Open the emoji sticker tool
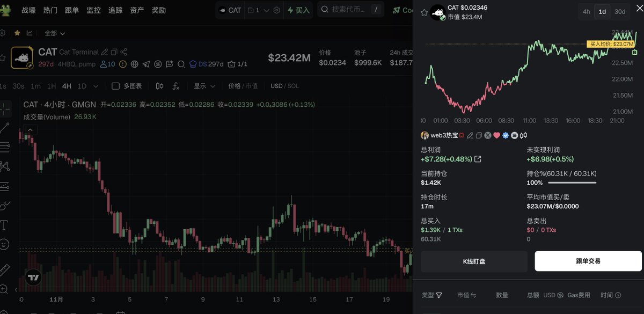Image resolution: width=644 pixels, height=314 pixels. click(4, 244)
